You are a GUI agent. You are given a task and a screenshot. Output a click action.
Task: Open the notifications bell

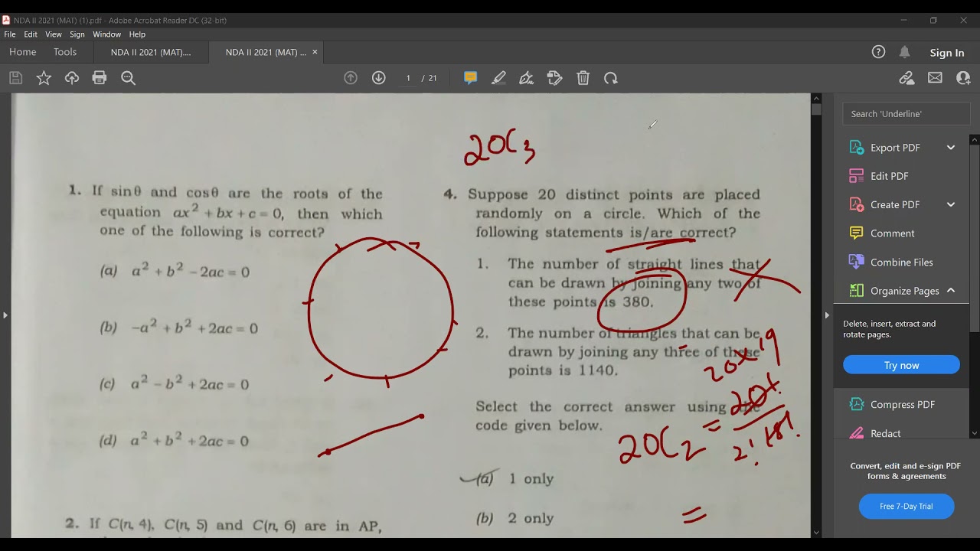(904, 52)
